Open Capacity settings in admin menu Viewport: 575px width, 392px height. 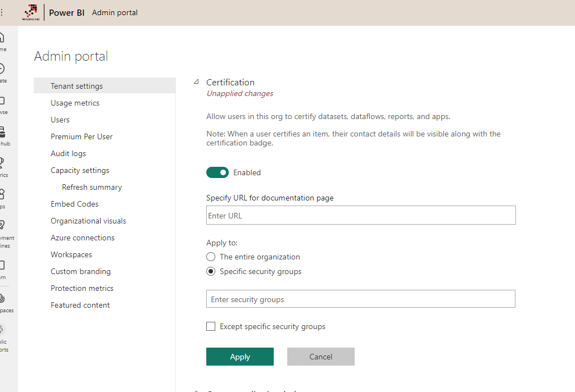coord(80,170)
